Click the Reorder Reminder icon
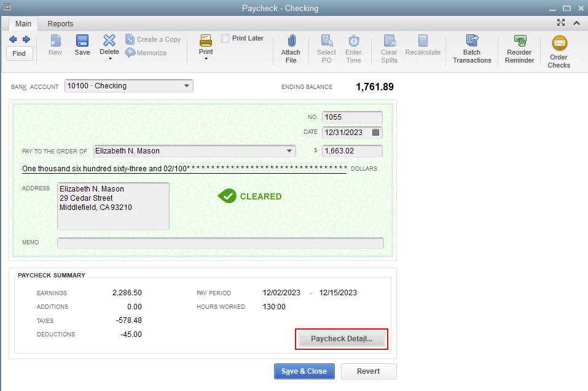This screenshot has width=588, height=391. (x=520, y=41)
